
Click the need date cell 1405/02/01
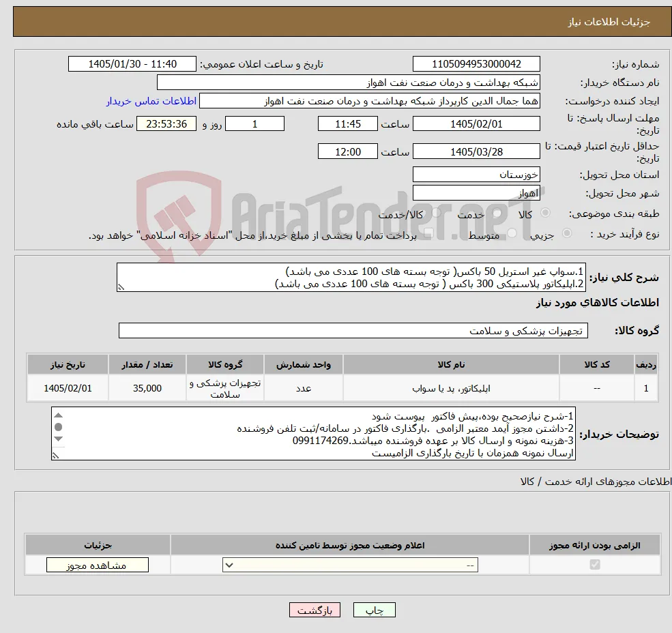tap(68, 388)
